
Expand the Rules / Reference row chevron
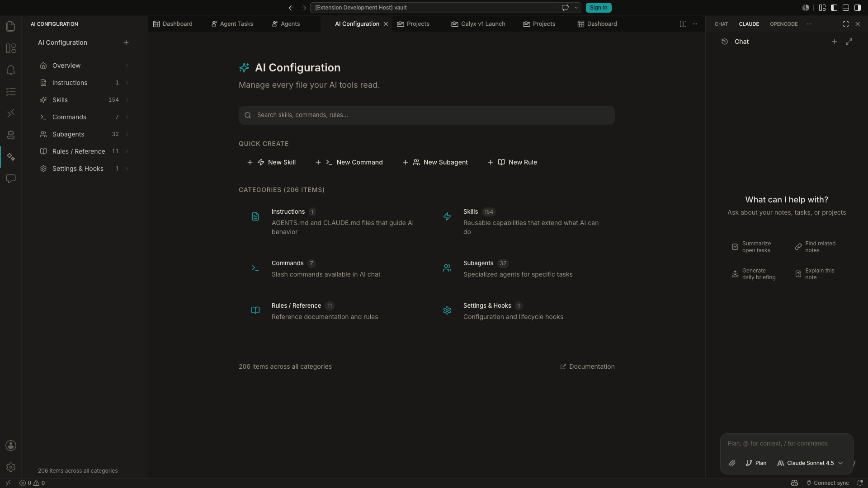127,151
